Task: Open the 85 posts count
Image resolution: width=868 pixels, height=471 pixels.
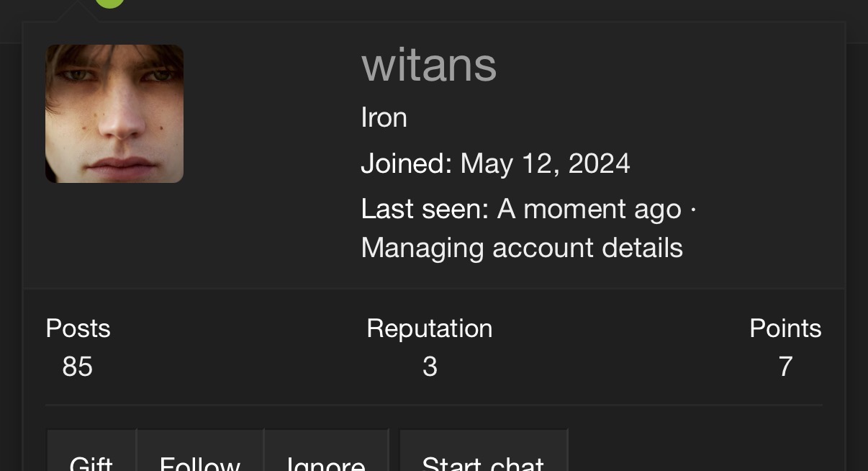Action: click(x=77, y=367)
